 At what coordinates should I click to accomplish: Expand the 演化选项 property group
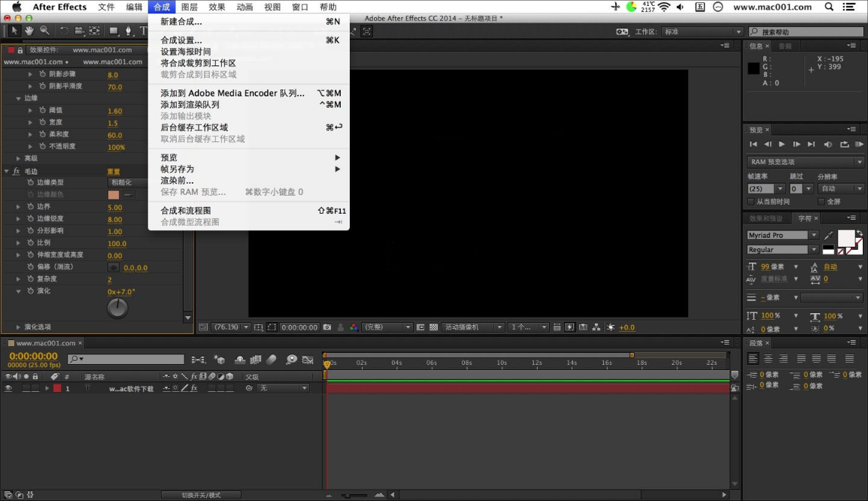[x=19, y=327]
